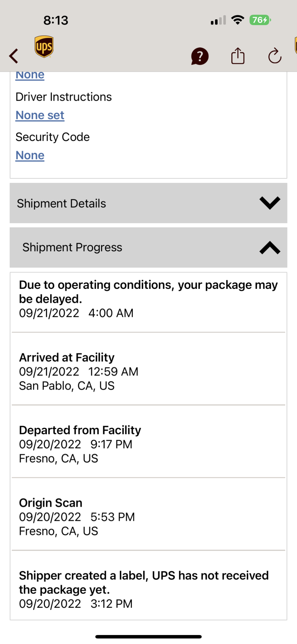Tap the Wi-Fi icon in the status bar
This screenshot has width=297, height=644.
click(238, 20)
